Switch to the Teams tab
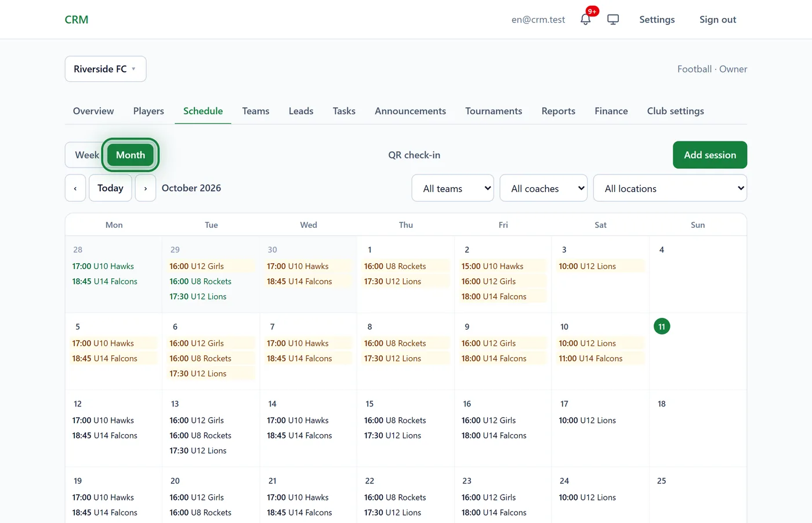812x523 pixels. click(x=256, y=111)
